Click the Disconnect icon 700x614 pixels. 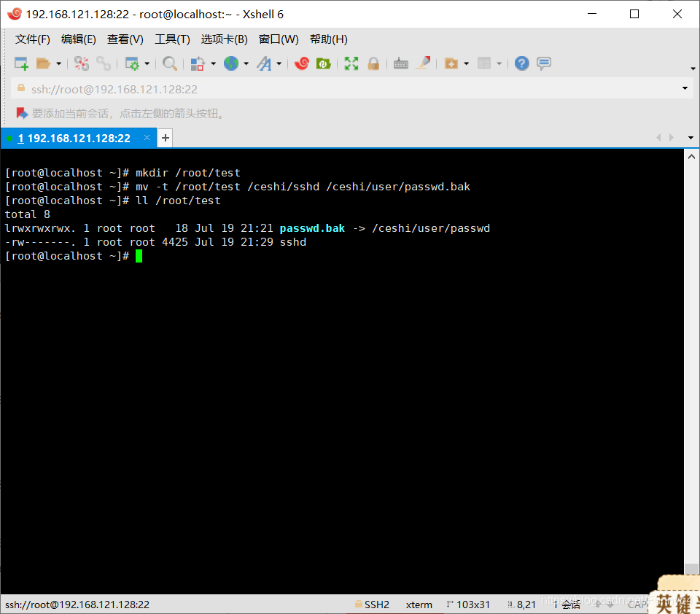tap(81, 63)
